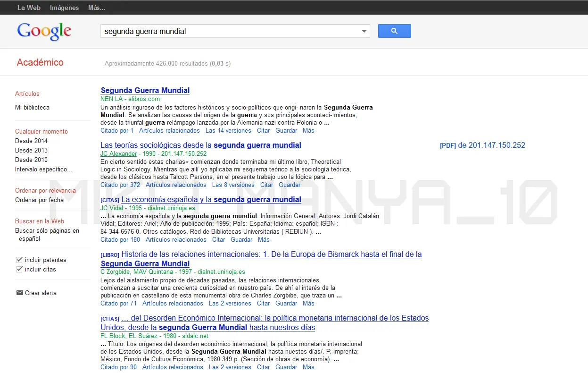Toggle the "incluir citas" checkbox

[x=19, y=269]
